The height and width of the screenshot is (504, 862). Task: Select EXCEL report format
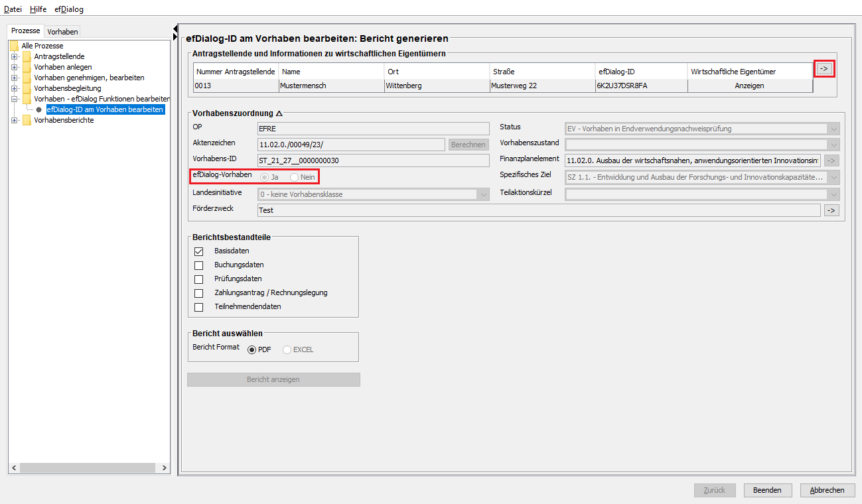[x=287, y=349]
